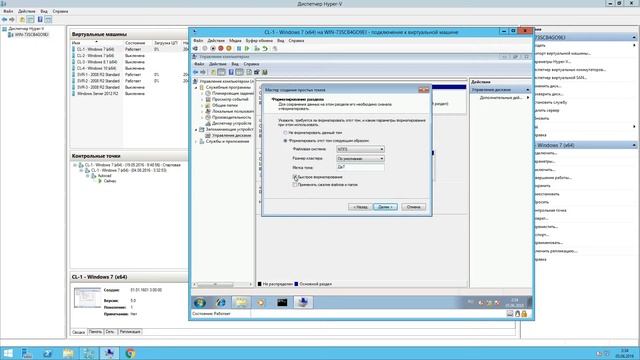Image resolution: width=640 pixels, height=360 pixels.
Task: Open cluster size dropdown
Action: (360, 158)
